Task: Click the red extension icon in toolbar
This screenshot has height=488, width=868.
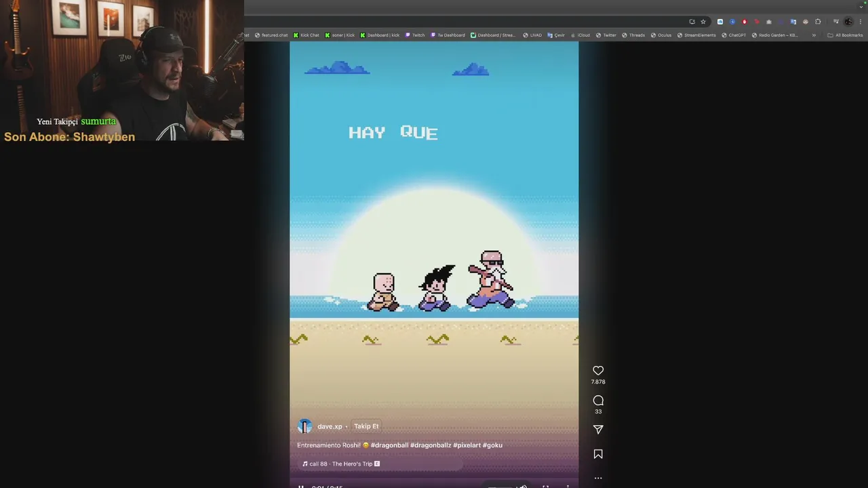Action: tap(745, 22)
